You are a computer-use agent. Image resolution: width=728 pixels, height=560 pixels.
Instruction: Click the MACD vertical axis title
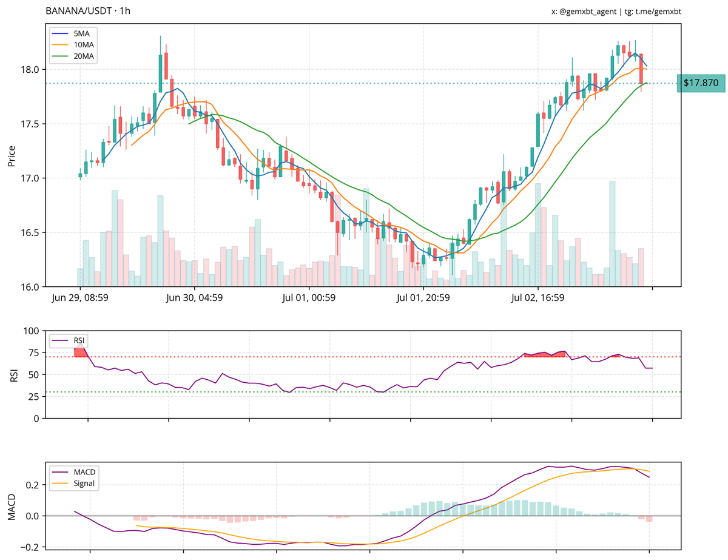coord(12,507)
